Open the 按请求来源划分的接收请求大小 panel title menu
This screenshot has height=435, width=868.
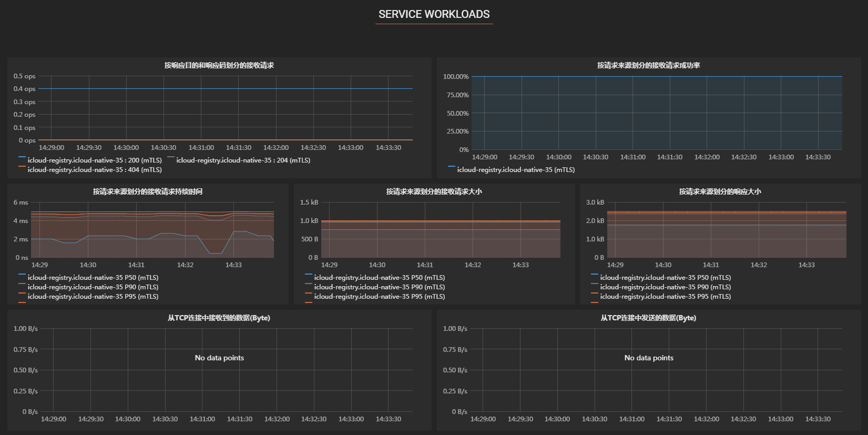tap(434, 191)
